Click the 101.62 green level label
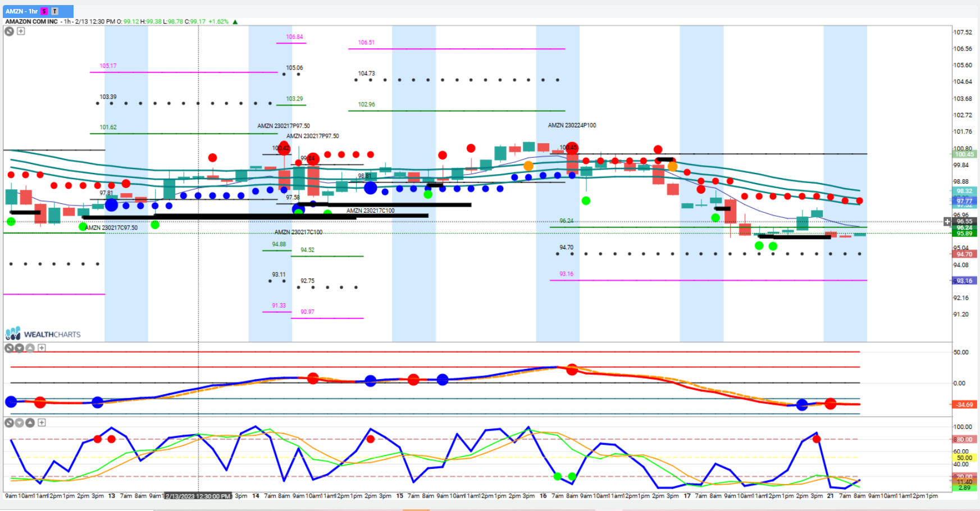980x511 pixels. tap(108, 127)
